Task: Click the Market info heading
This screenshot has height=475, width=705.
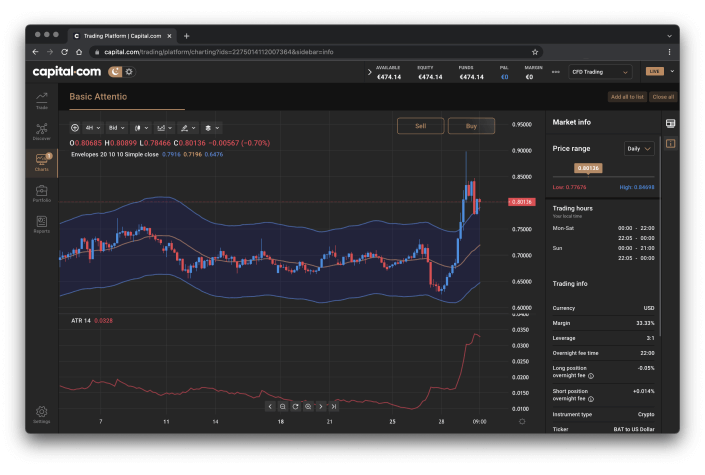Action: [571, 122]
